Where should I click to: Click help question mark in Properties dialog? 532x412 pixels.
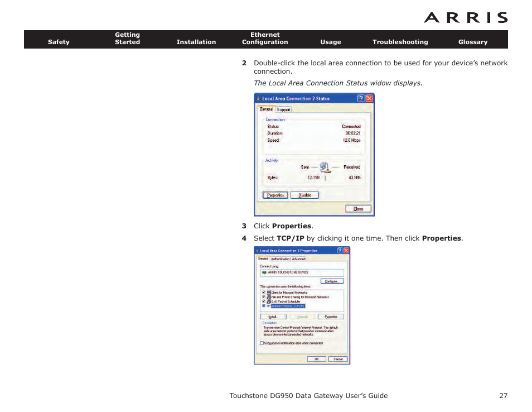point(340,250)
